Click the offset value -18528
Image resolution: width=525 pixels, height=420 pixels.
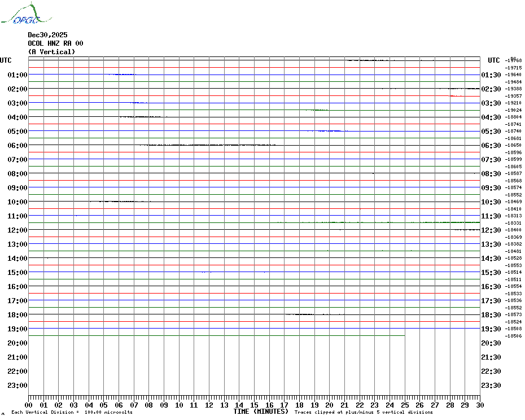[513, 258]
